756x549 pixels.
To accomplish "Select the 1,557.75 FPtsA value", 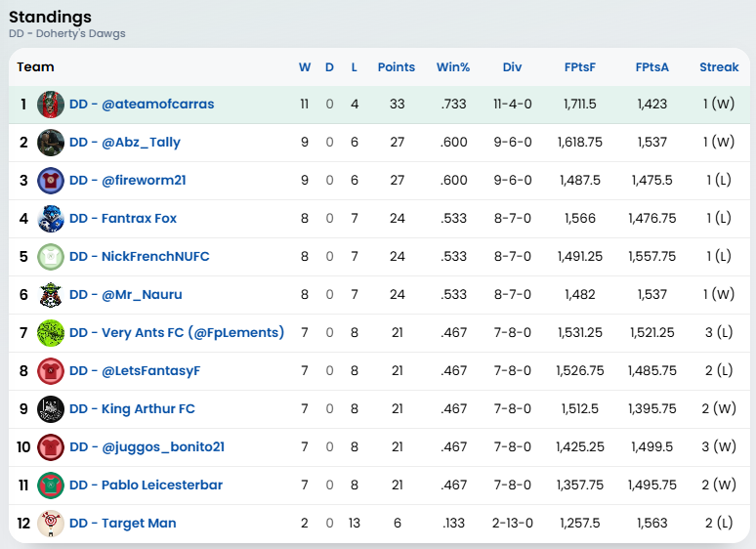I will coord(651,256).
